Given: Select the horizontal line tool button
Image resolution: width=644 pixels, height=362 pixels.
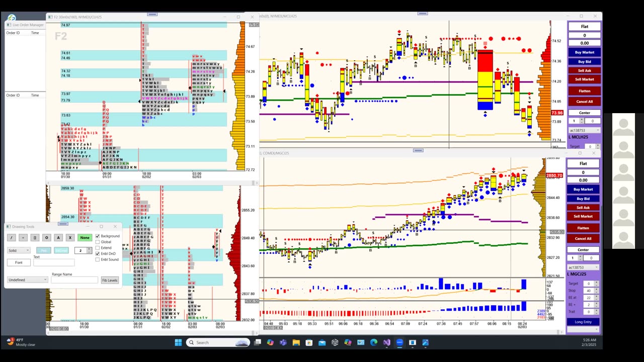Looking at the screenshot, I should [23, 238].
